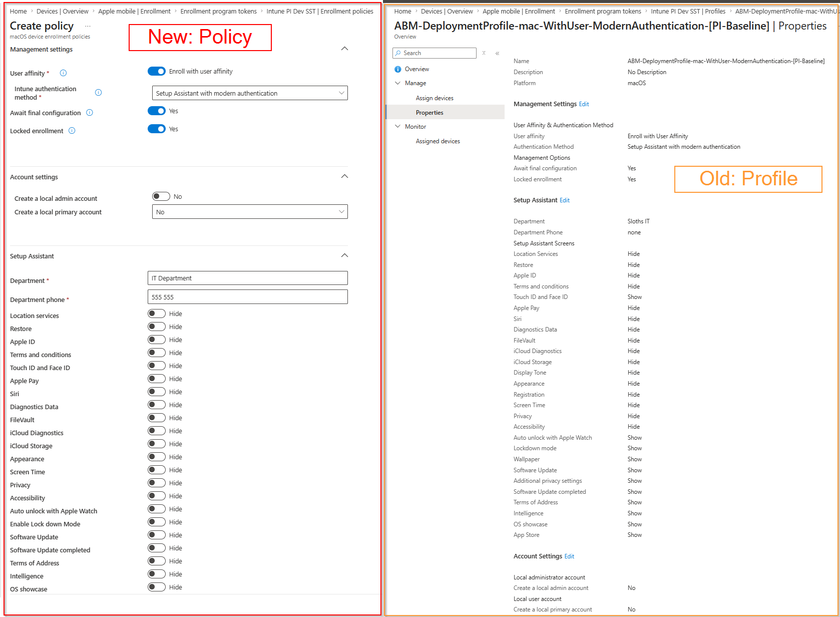Collapse Manage group in side menu
This screenshot has height=617, width=840.
click(398, 83)
